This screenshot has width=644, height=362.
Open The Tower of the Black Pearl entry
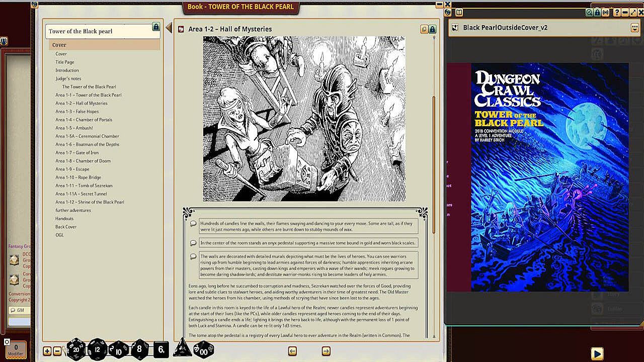click(x=89, y=86)
